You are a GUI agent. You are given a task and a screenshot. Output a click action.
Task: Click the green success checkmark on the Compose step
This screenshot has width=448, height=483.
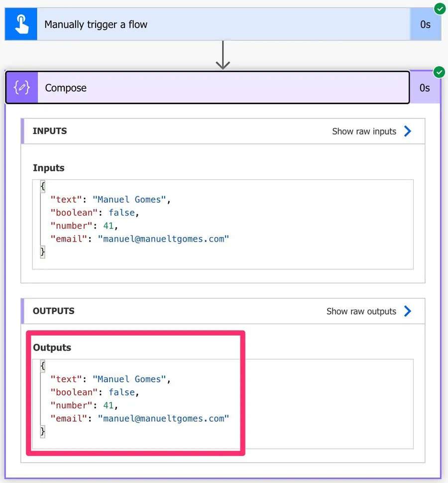[x=439, y=72]
